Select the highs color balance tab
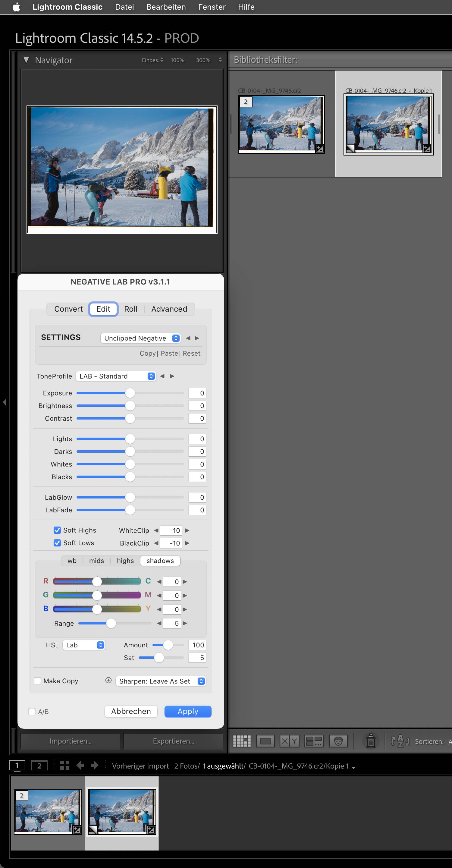The height and width of the screenshot is (868, 452). pos(125,561)
